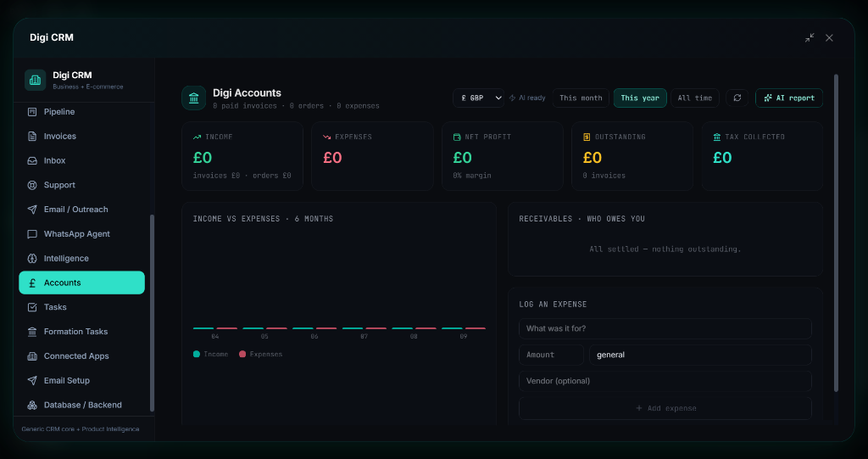Open the Email Setup page

click(82, 380)
